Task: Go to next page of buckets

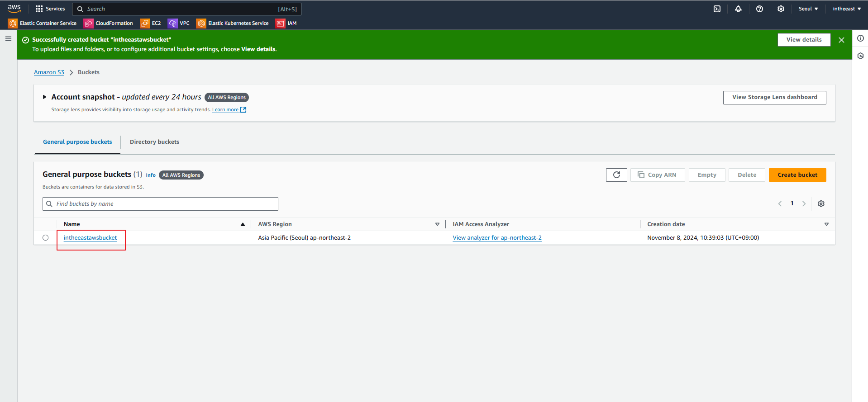Action: click(804, 204)
